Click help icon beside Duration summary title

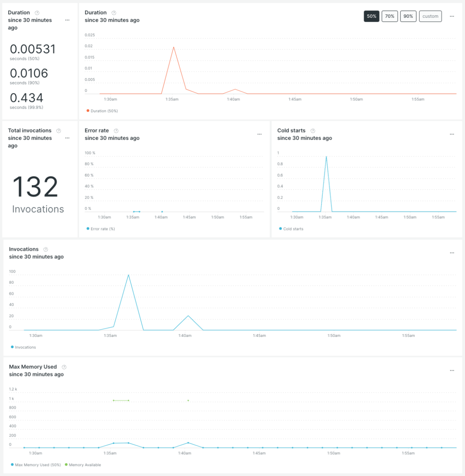click(37, 13)
